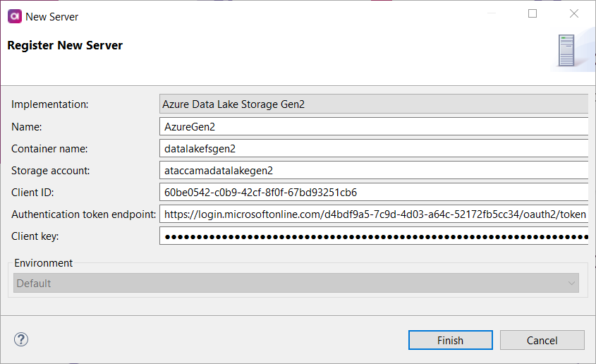Click the read-only Implementation field

(374, 104)
